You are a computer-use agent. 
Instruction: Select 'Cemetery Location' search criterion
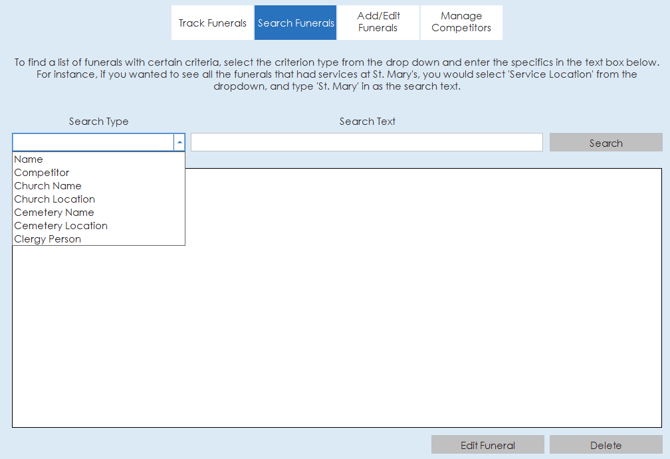pyautogui.click(x=61, y=226)
